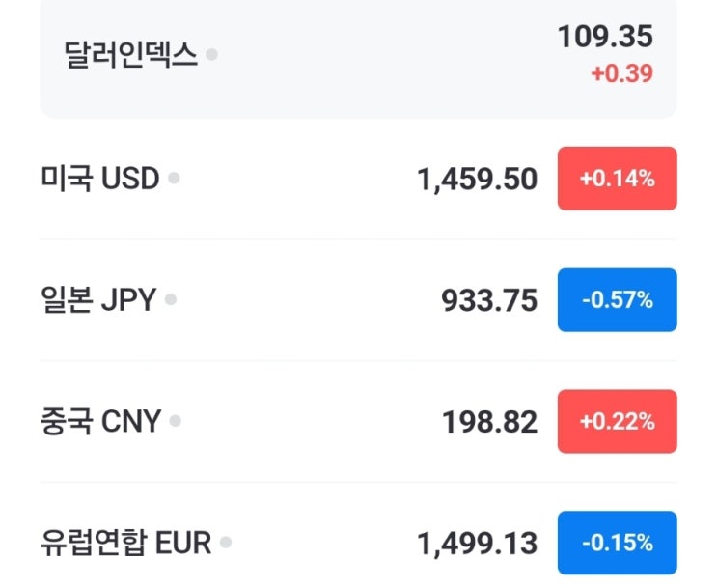
Task: Toggle the red +0.22% CNY change badge
Action: click(617, 422)
